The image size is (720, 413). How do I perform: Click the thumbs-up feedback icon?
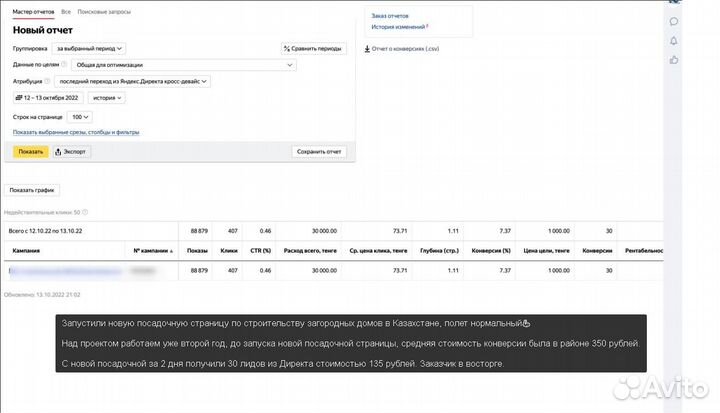pos(674,60)
